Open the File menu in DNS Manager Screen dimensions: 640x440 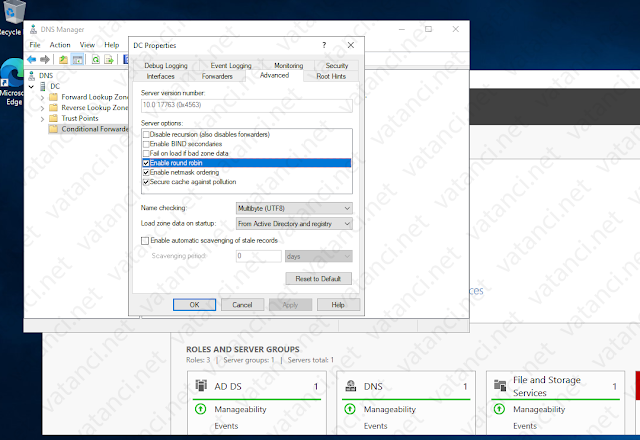[35, 45]
